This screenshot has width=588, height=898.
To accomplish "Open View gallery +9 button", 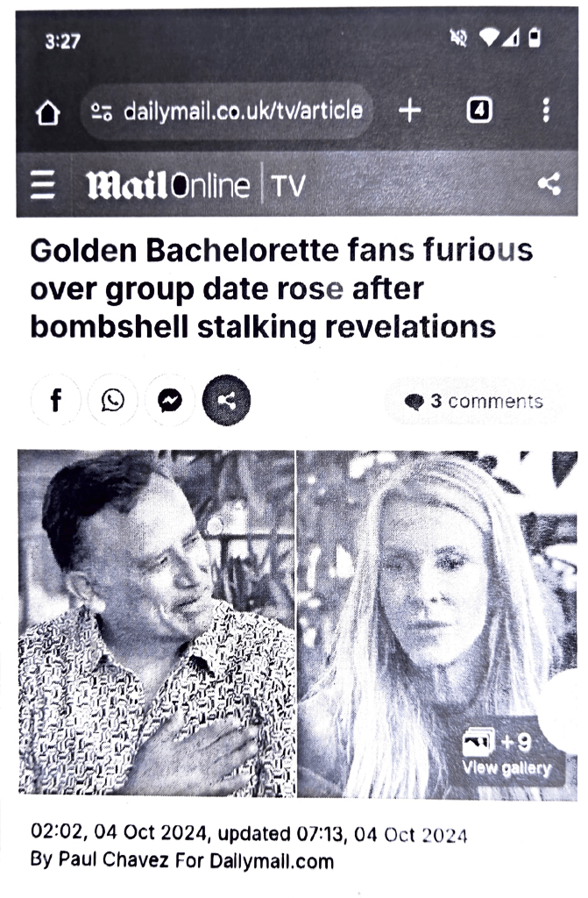I will click(507, 753).
